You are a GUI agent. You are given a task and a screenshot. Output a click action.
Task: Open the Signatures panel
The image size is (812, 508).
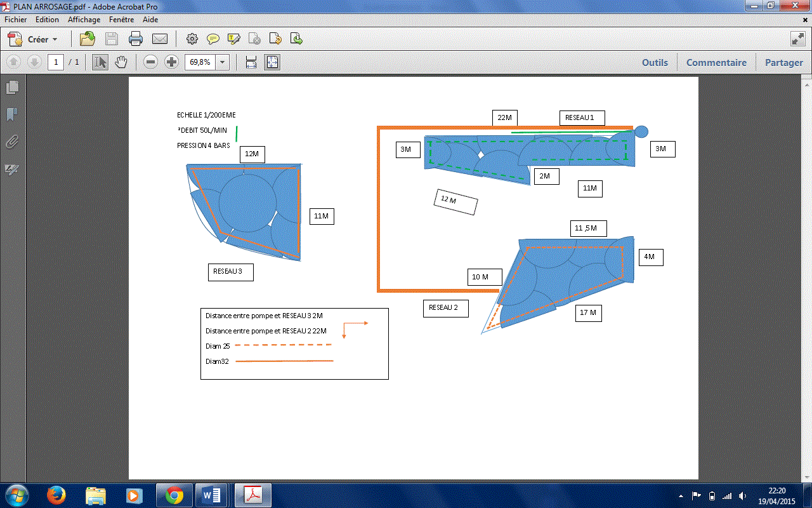click(12, 170)
